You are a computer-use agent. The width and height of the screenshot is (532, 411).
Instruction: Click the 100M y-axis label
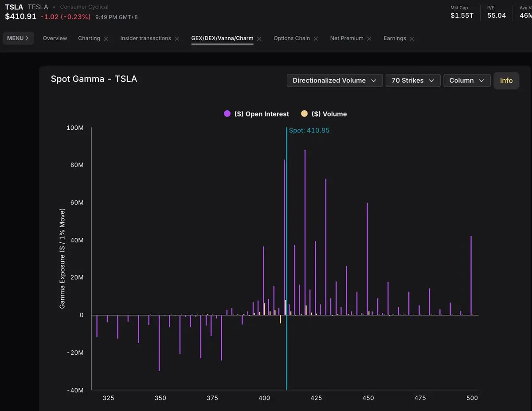(x=74, y=128)
